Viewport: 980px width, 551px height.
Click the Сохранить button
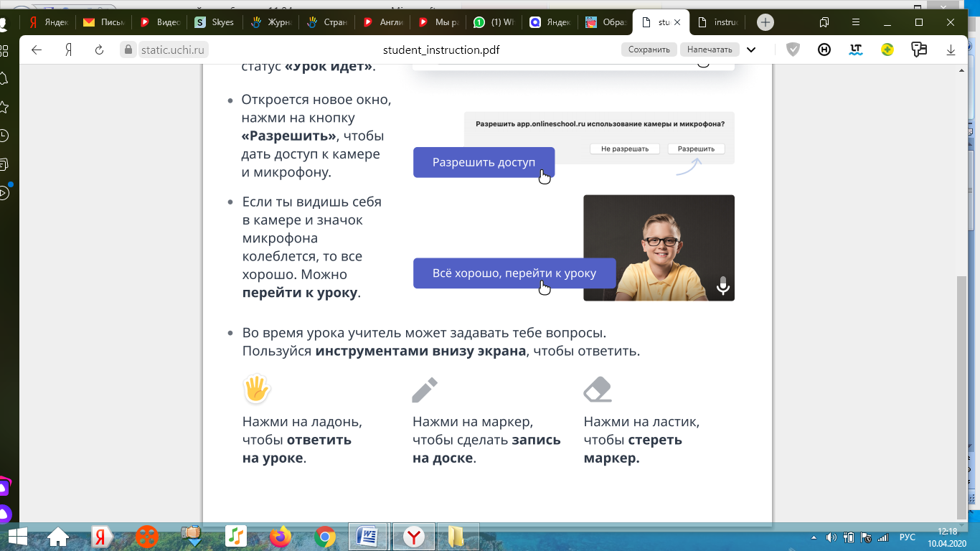[x=649, y=50]
